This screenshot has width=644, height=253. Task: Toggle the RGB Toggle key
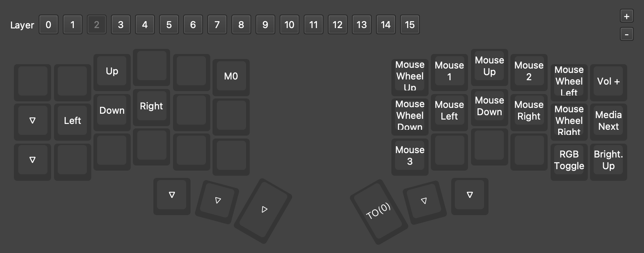pyautogui.click(x=569, y=160)
